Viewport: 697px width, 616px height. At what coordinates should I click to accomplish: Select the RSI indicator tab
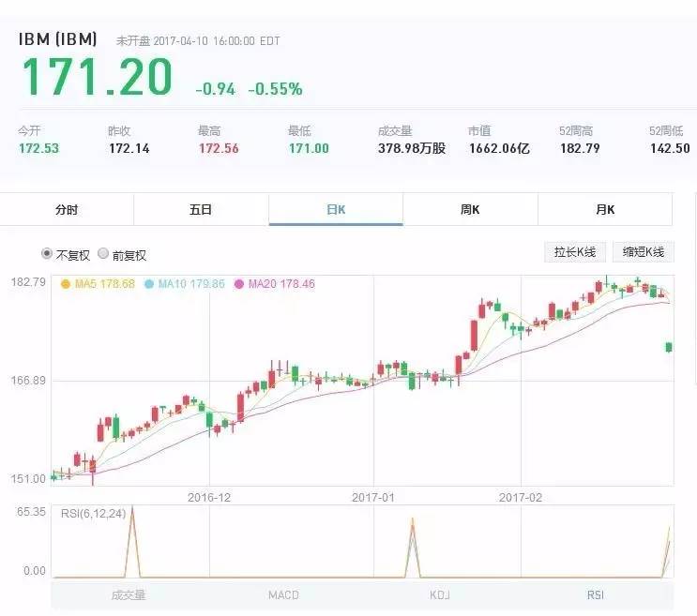[x=595, y=595]
